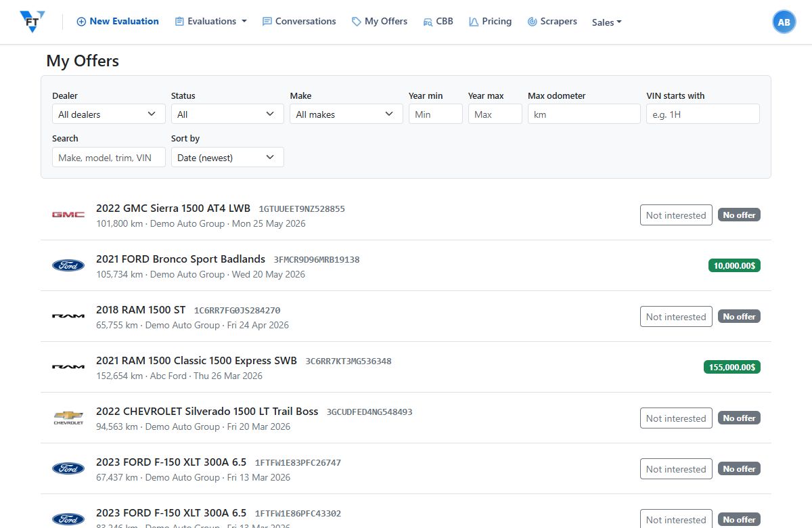Click VIN 1GTUUEET9NZ528855
Image resolution: width=812 pixels, height=528 pixels.
302,208
